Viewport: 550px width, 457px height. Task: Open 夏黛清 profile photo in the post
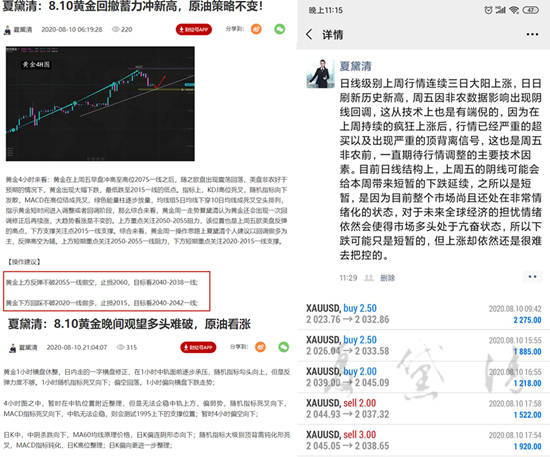pos(320,74)
